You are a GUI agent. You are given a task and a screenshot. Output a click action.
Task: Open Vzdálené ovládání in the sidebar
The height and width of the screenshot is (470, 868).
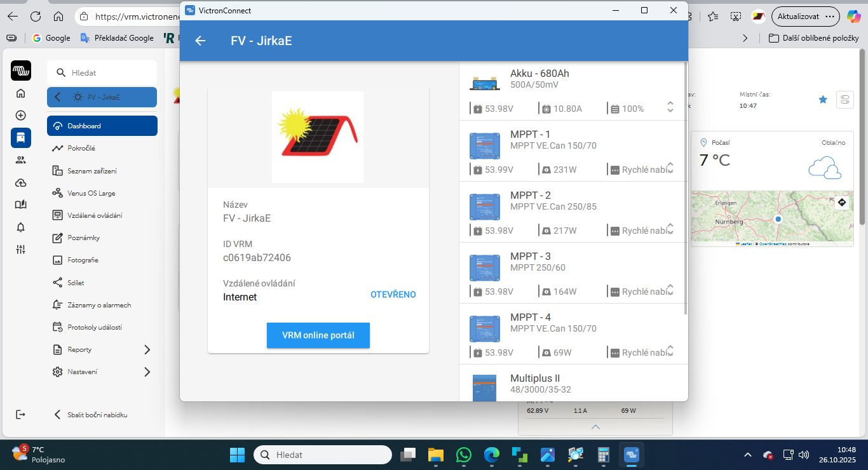(102, 215)
